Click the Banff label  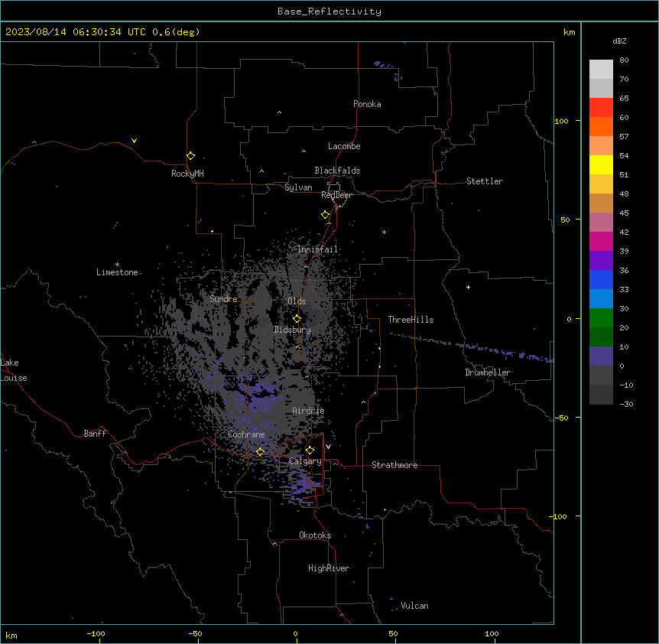(x=95, y=434)
